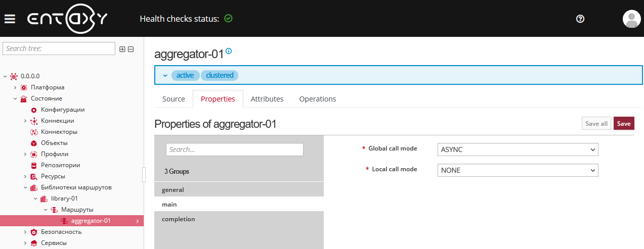The image size is (644, 249).
Task: Open the user avatar menu
Action: click(631, 19)
